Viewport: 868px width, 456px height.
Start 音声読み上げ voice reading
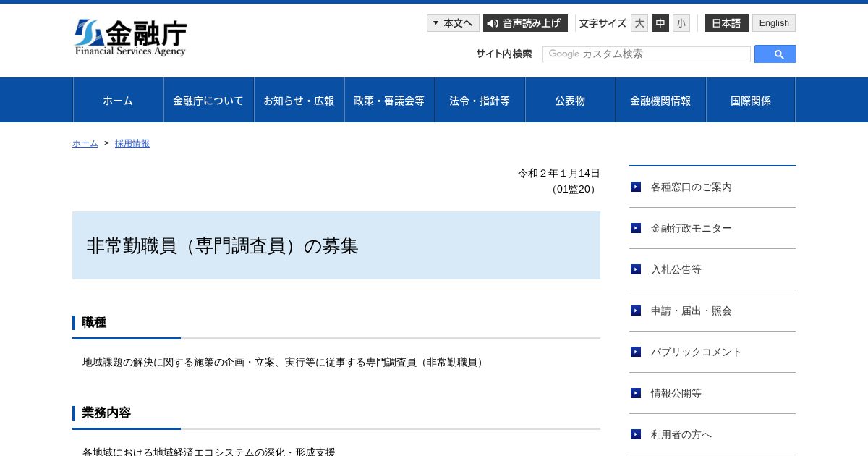point(525,23)
